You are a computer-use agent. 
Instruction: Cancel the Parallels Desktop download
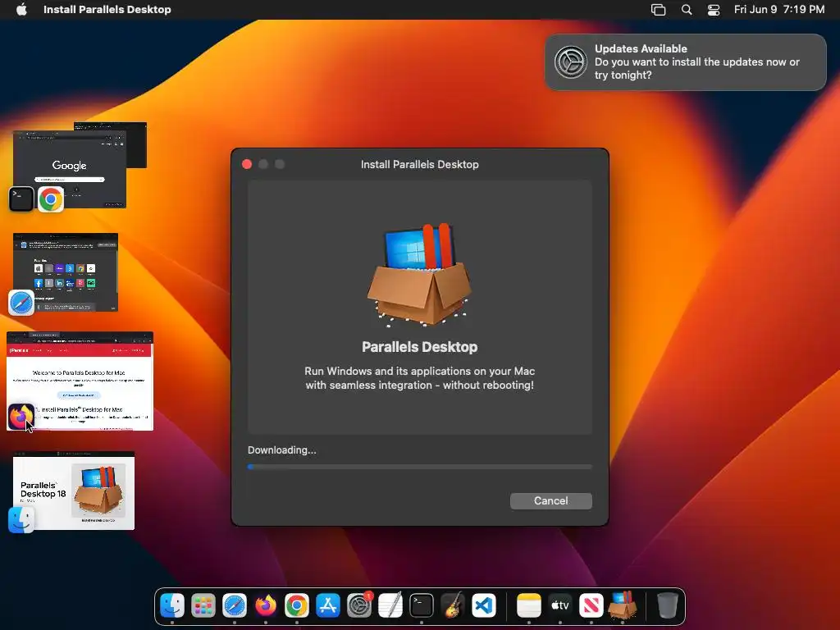click(550, 501)
